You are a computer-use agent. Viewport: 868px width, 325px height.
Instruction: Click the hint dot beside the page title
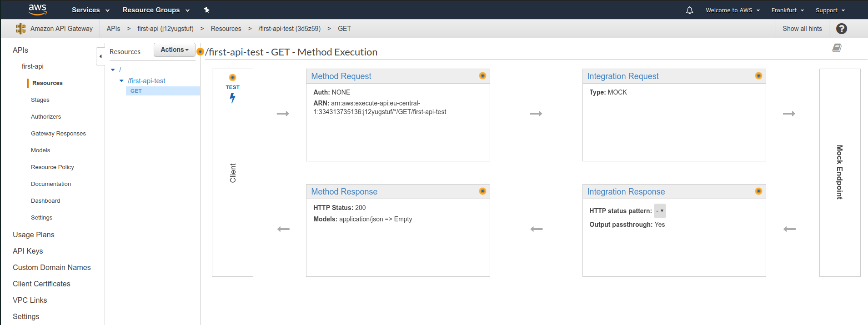coord(200,52)
